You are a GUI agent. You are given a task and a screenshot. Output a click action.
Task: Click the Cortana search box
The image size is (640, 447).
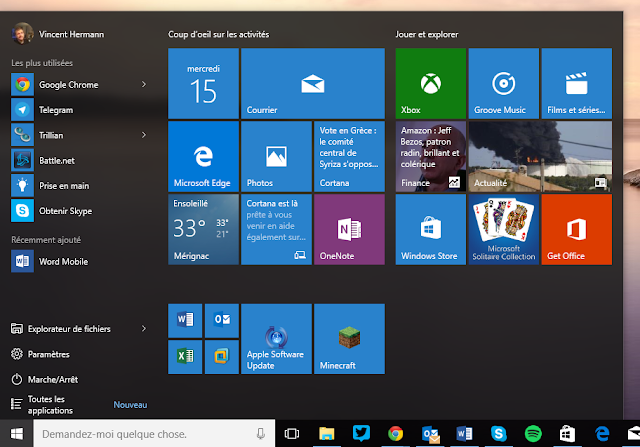[154, 434]
